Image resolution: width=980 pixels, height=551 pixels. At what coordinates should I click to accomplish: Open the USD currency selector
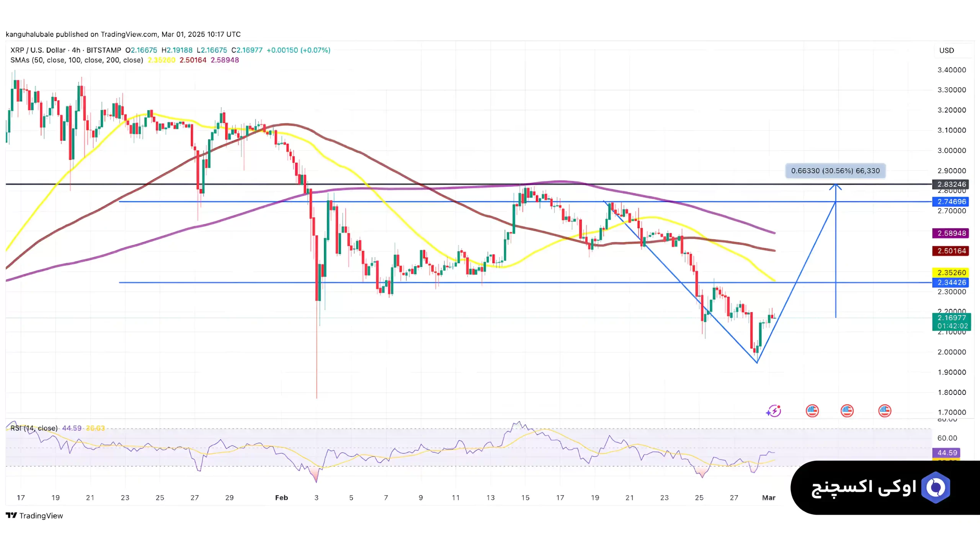pos(947,51)
